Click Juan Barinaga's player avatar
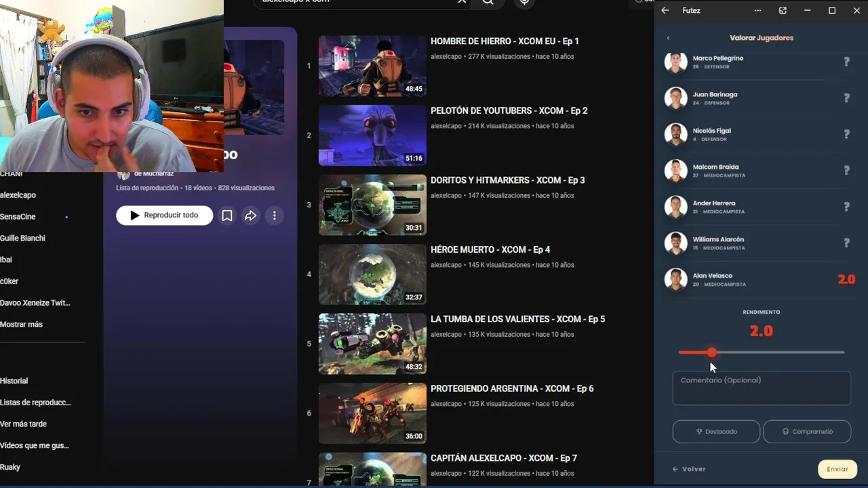The width and height of the screenshot is (868, 488). pos(675,98)
